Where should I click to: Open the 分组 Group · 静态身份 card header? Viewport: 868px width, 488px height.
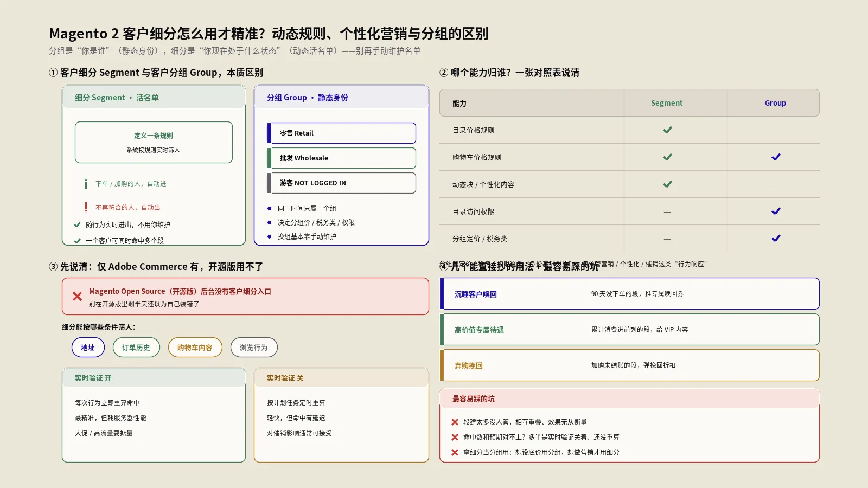pos(341,98)
